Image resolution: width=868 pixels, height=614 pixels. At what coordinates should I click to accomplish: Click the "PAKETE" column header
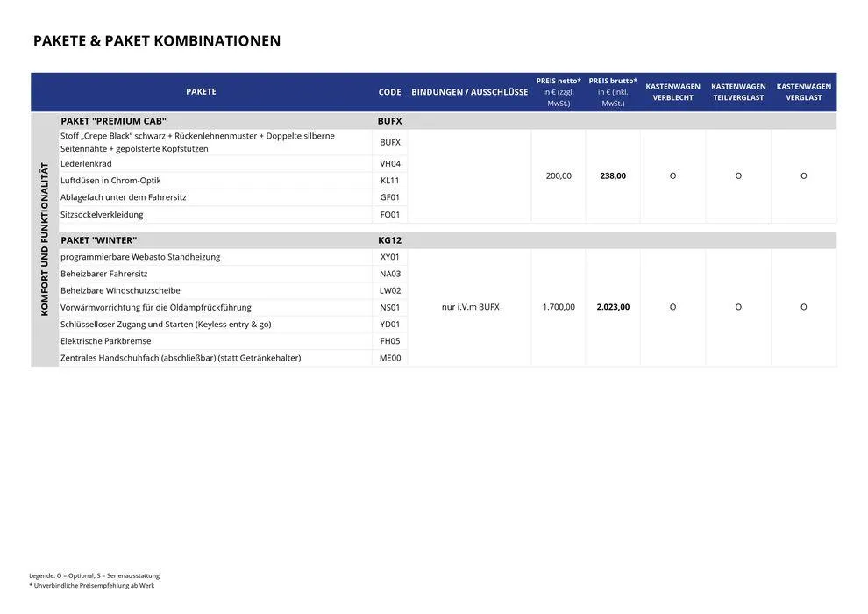point(201,92)
